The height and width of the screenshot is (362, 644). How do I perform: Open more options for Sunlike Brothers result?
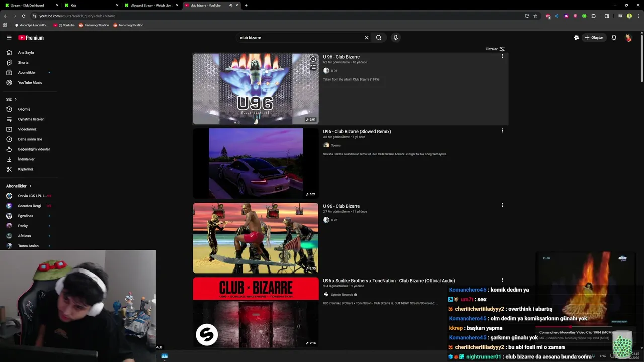502,280
